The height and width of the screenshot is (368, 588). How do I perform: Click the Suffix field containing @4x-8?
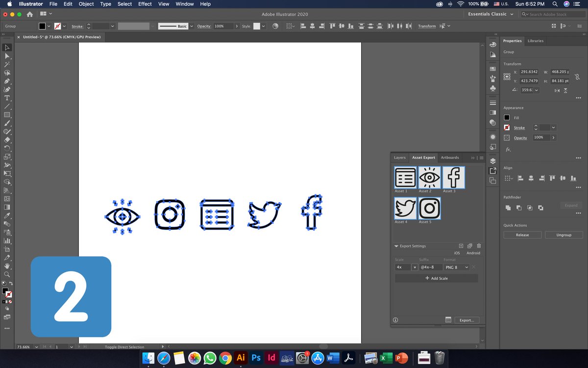pyautogui.click(x=430, y=267)
